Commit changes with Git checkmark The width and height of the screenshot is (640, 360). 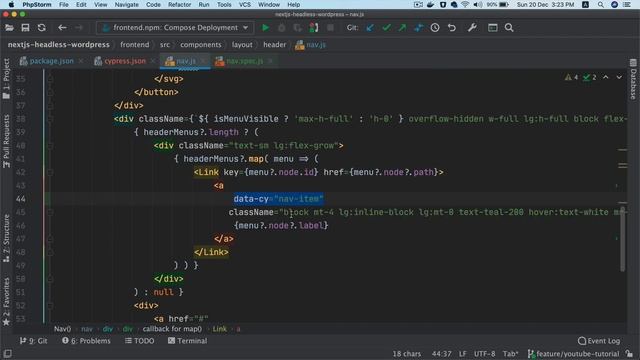(x=386, y=28)
